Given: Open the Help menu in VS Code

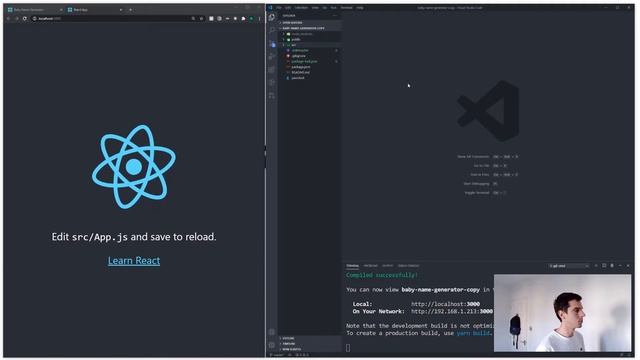Looking at the screenshot, I should (360, 8).
